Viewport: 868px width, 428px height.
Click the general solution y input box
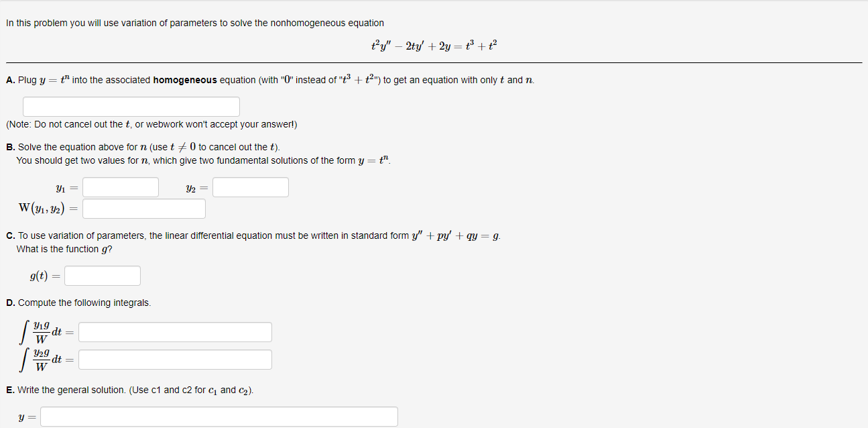[219, 416]
